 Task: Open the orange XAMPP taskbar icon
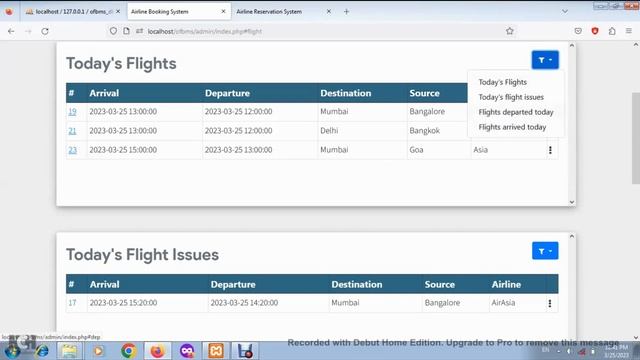[216, 351]
